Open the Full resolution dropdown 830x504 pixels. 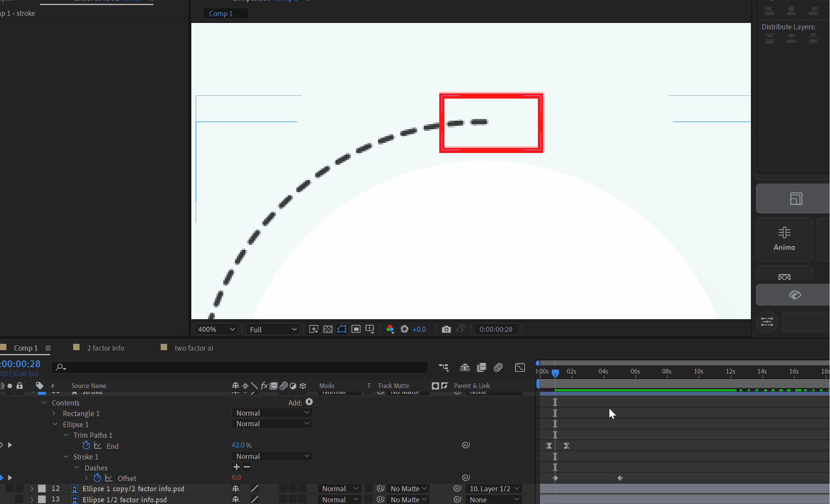pyautogui.click(x=273, y=329)
